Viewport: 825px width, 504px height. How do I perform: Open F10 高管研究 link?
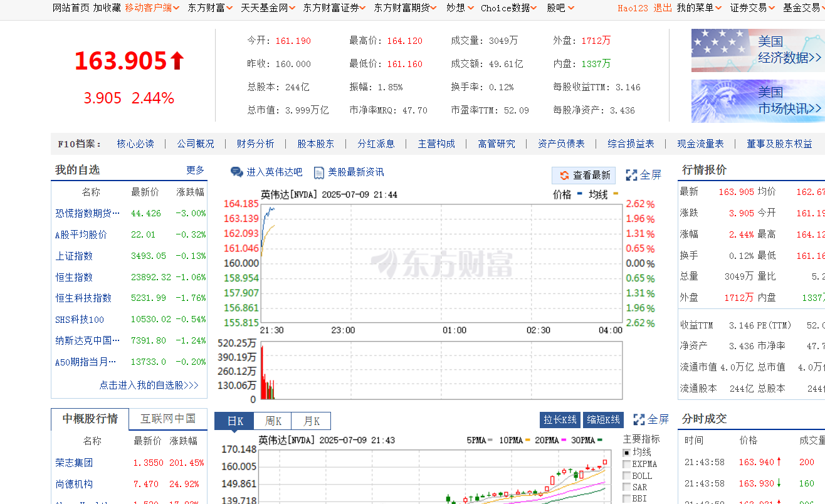click(x=497, y=144)
